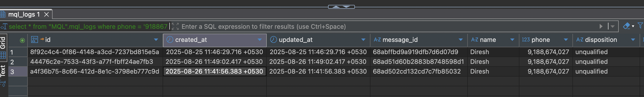Open the disposition column dropdown arrow
This screenshot has height=97, width=644.
633,39
